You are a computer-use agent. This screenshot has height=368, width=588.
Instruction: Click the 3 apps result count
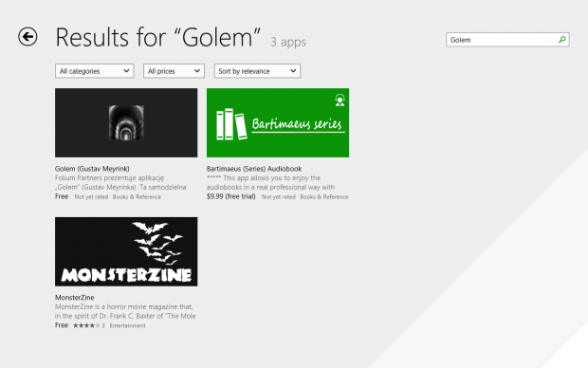coord(288,42)
